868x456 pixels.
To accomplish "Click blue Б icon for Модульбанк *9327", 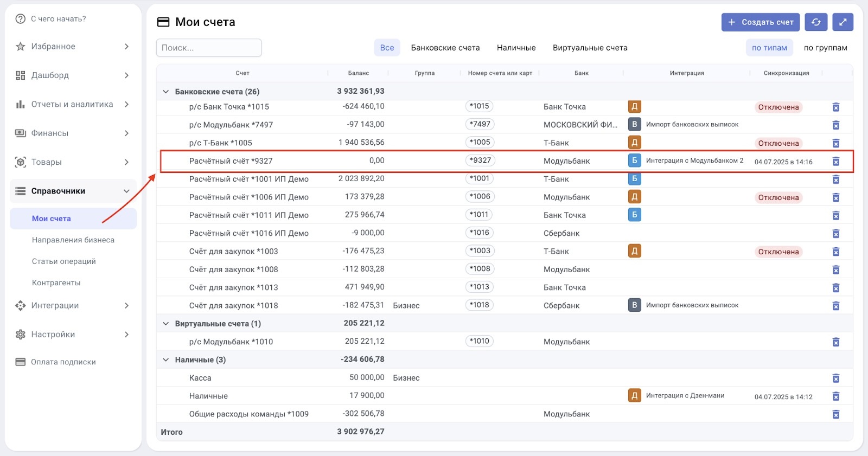I will pyautogui.click(x=634, y=160).
